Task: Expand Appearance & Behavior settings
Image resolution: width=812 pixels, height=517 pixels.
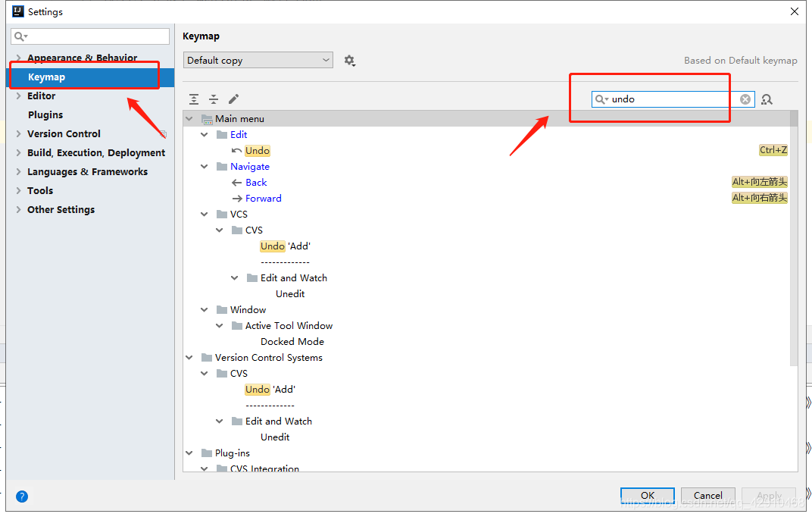Action: (x=19, y=58)
